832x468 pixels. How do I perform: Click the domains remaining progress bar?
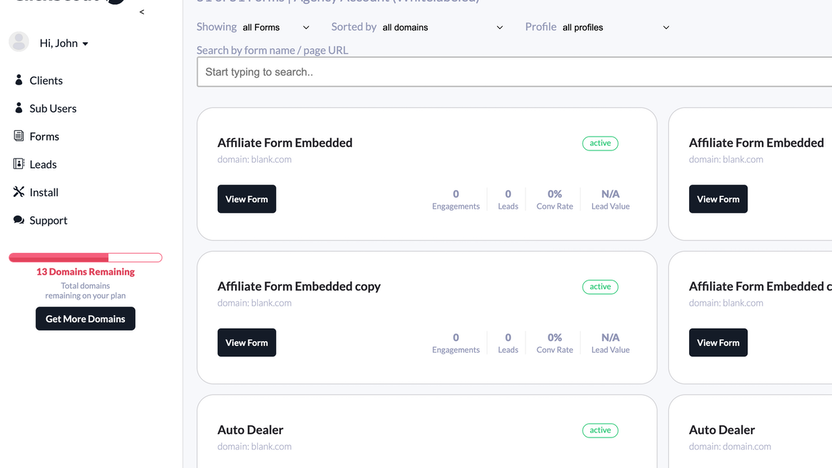[x=85, y=258]
